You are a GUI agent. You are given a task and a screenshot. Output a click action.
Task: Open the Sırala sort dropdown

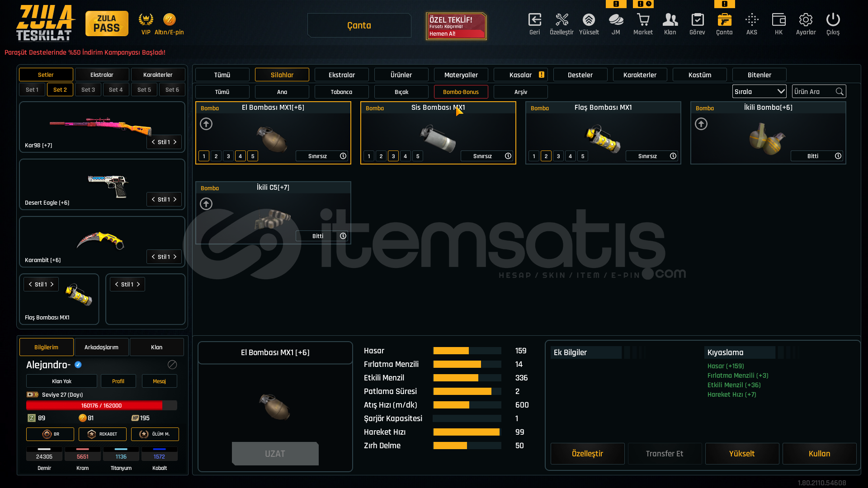click(x=759, y=92)
